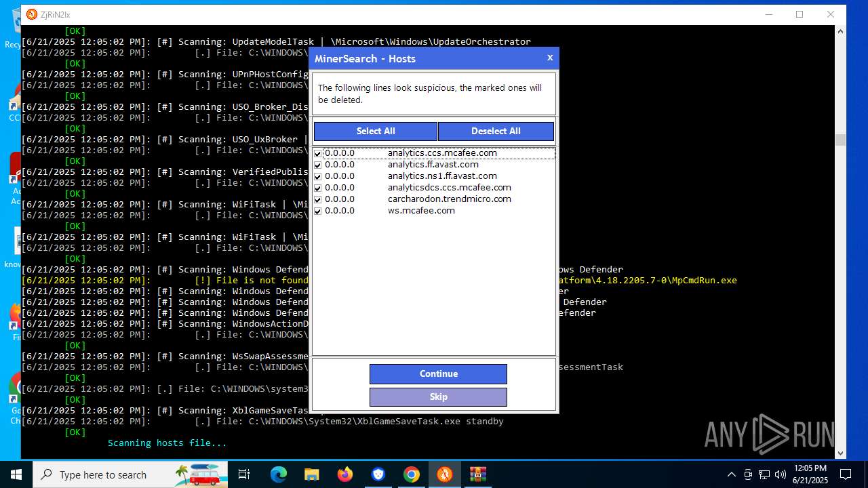Select carcharodon.trendmicro.com host text

450,199
